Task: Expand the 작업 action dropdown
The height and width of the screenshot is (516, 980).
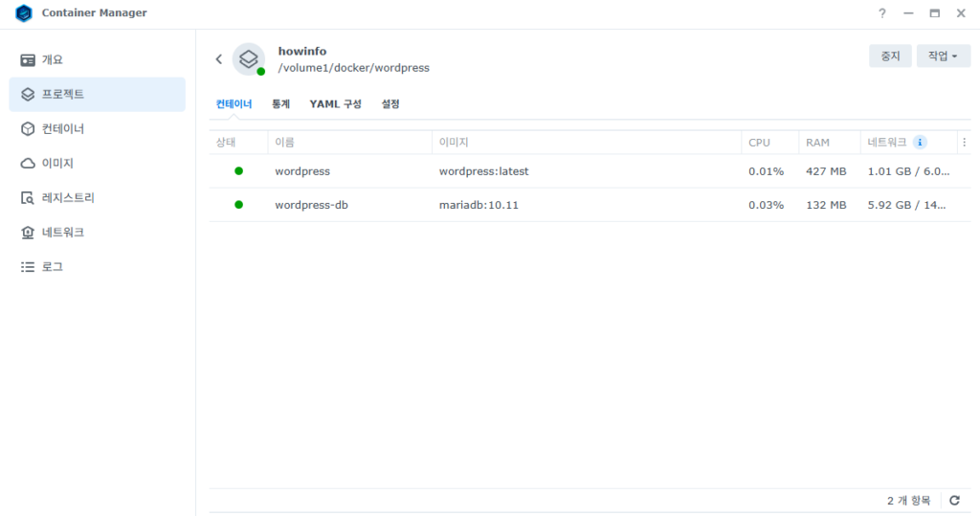Action: [943, 56]
